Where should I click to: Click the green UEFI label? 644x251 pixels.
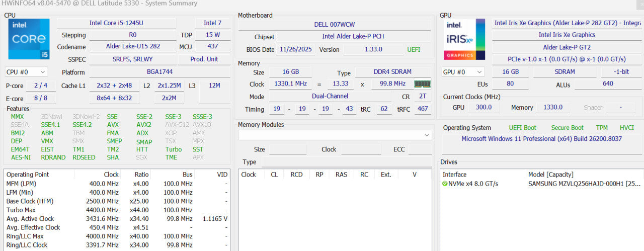414,50
